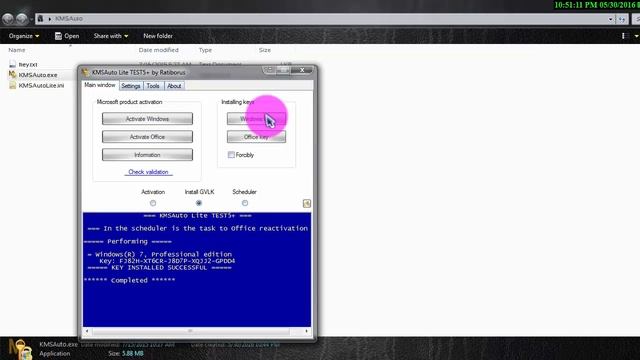Click the Explorer Forward button
The height and width of the screenshot is (360, 640).
point(22,19)
